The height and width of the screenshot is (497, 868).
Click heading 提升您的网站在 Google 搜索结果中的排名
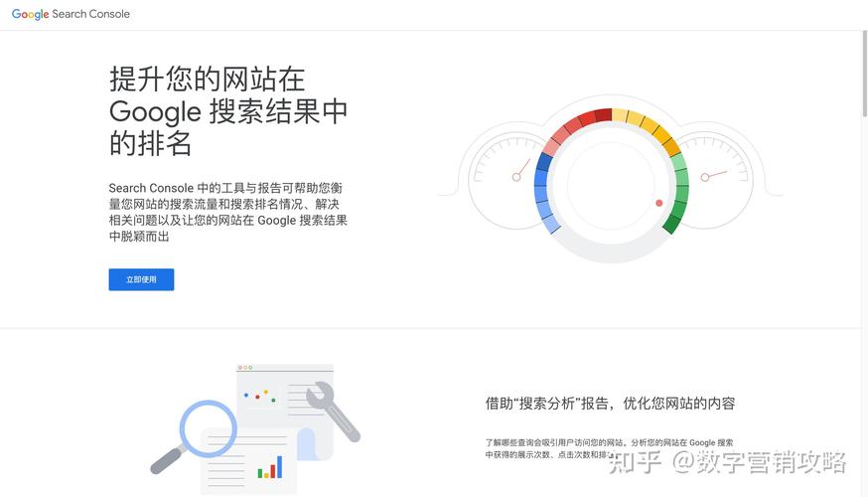tap(228, 111)
